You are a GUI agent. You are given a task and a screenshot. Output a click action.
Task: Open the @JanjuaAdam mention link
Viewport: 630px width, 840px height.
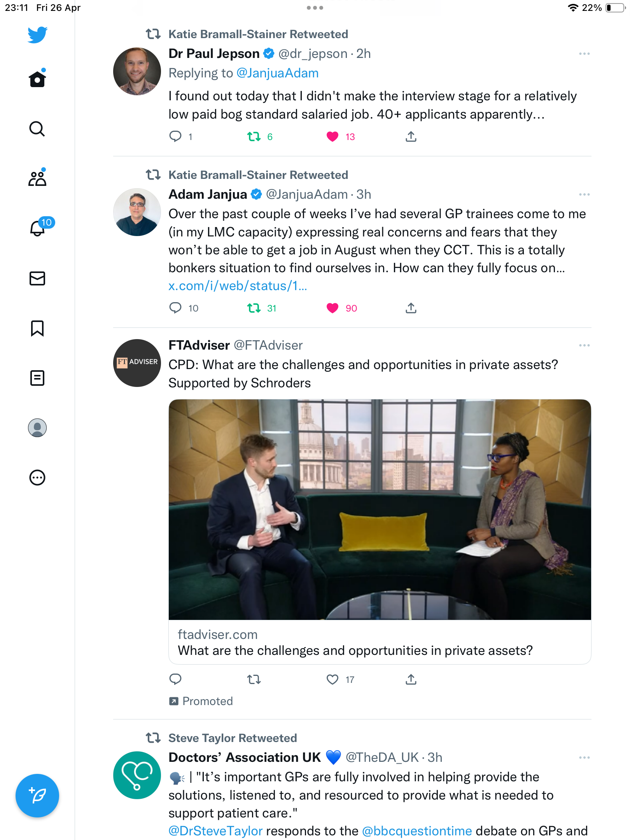[277, 73]
